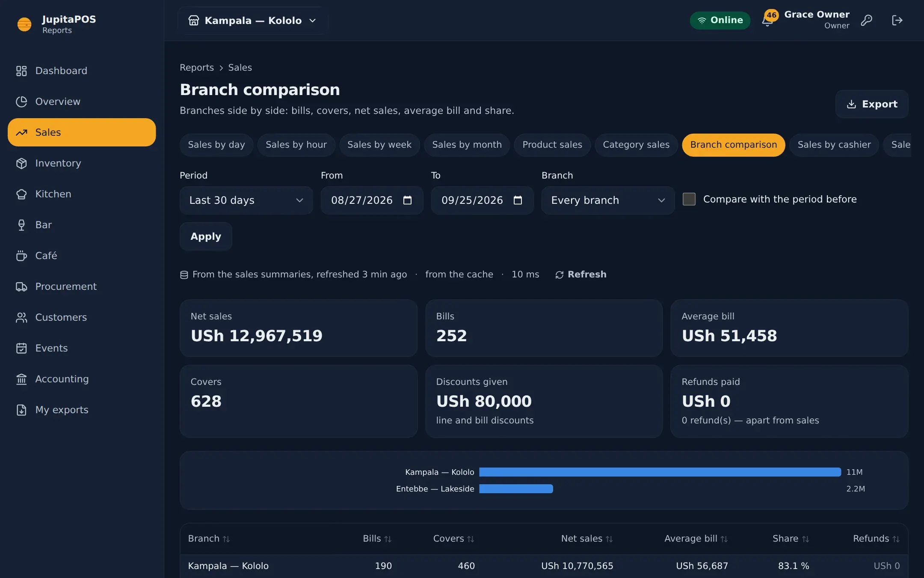Click the Dashboard sidebar icon

(21, 71)
